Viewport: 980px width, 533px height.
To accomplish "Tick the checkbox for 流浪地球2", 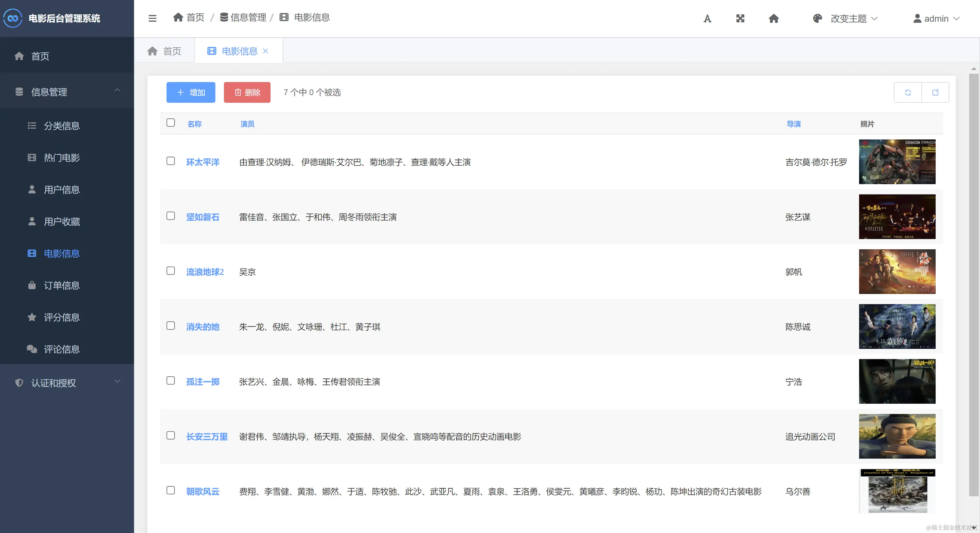I will point(171,271).
